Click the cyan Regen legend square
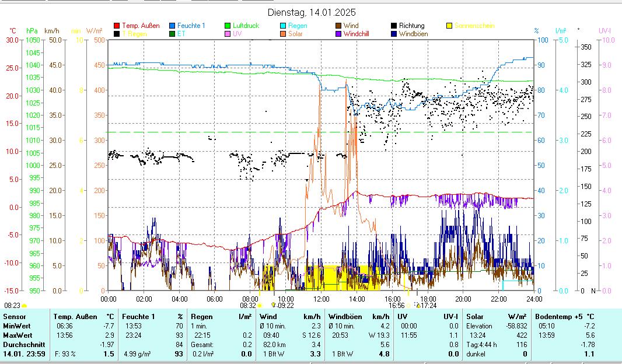622x364 pixels. pos(283,26)
